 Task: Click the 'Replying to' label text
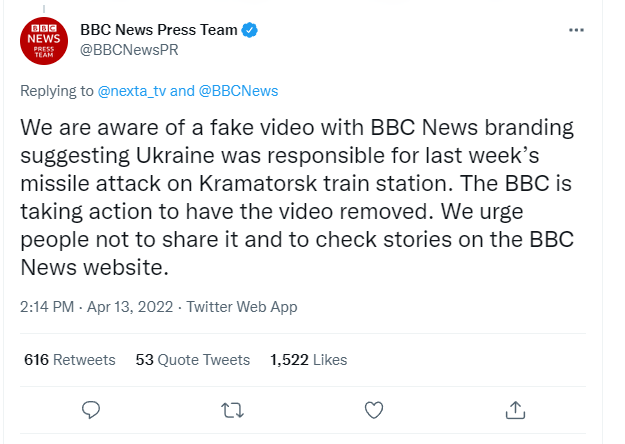58,91
